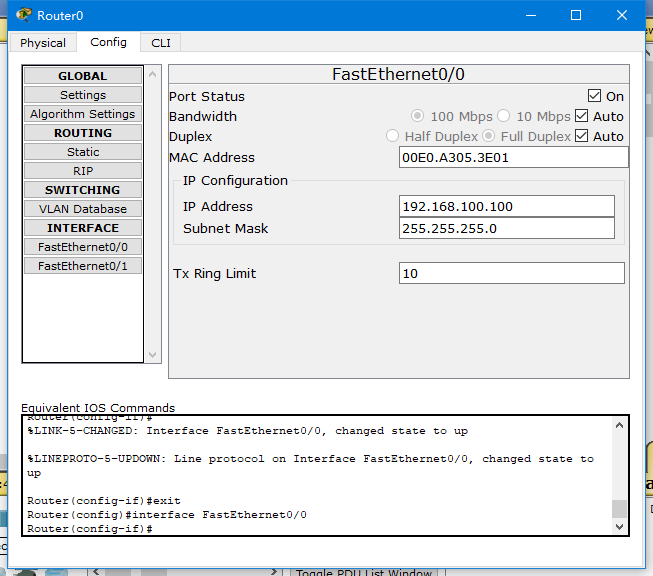Open global Settings
Image resolution: width=653 pixels, height=576 pixels.
[x=83, y=95]
